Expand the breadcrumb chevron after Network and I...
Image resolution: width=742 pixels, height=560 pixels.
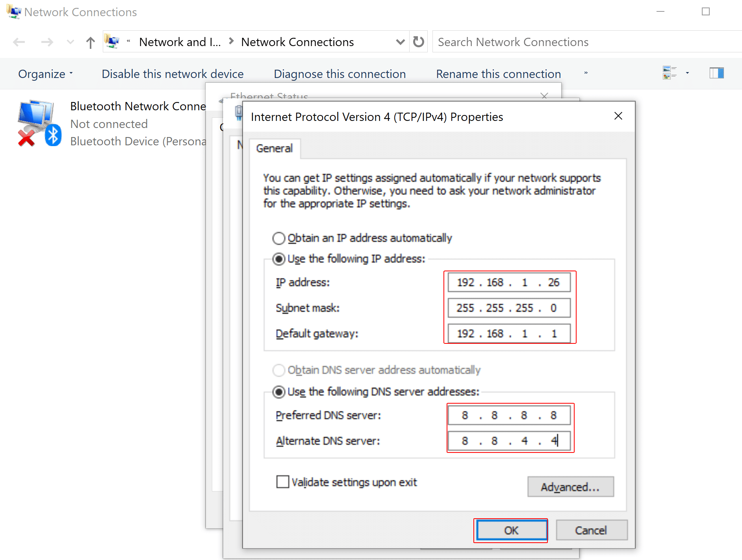coord(231,41)
